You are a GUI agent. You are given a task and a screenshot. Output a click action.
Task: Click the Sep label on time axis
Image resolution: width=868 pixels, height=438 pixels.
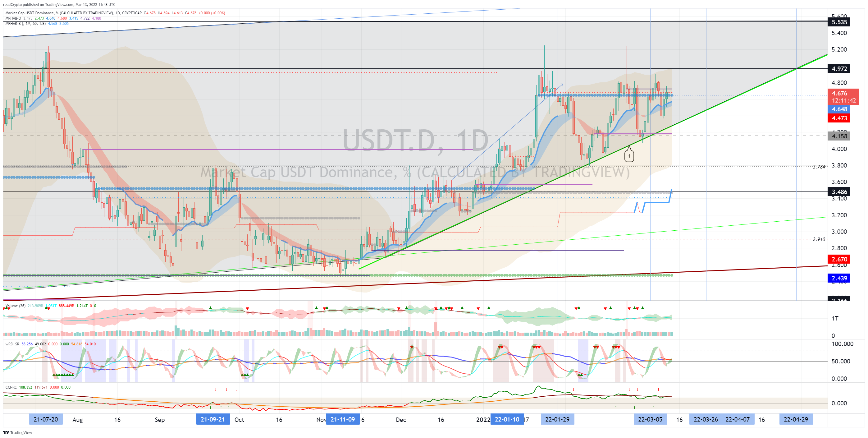[x=160, y=420]
